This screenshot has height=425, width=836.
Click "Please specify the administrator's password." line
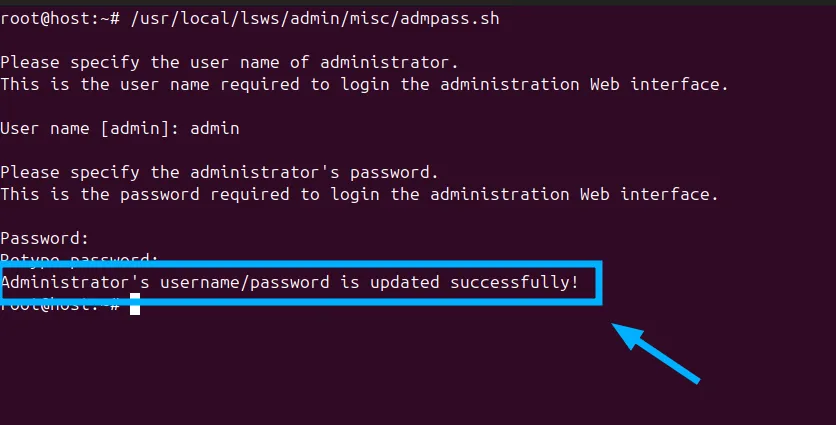219,173
